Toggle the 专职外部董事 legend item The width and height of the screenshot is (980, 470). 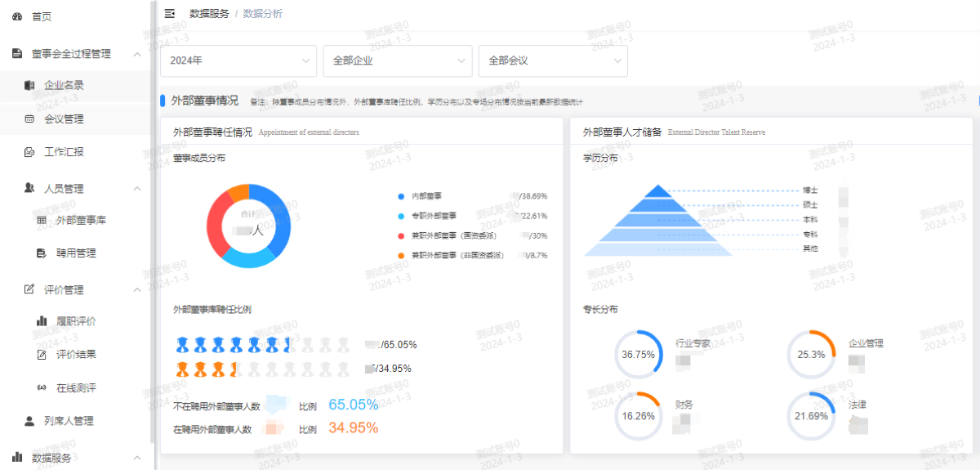pos(431,216)
